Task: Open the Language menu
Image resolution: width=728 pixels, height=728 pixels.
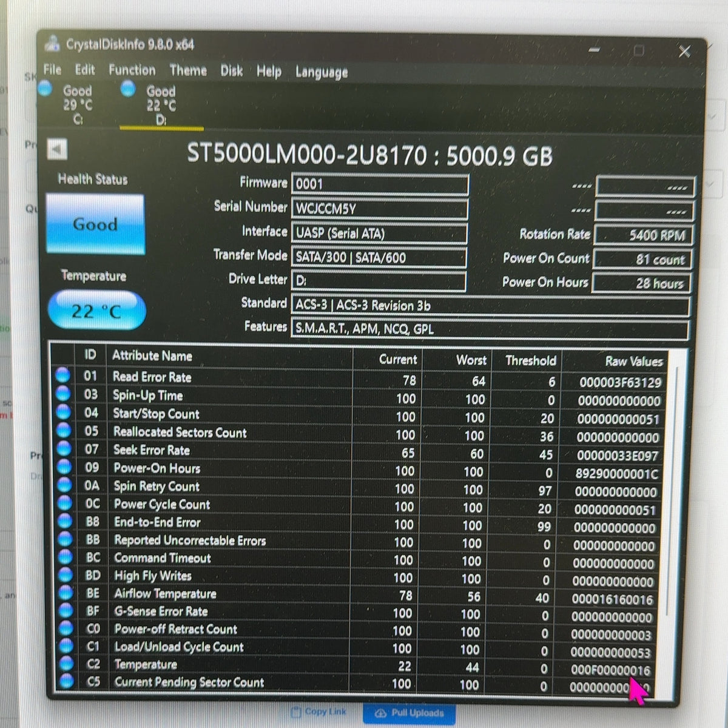Action: pyautogui.click(x=322, y=72)
